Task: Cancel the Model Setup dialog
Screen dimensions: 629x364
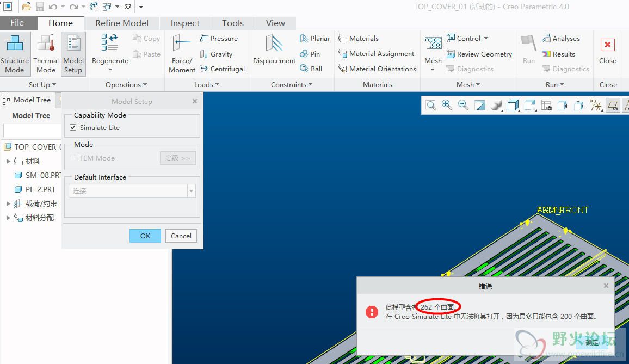Action: tap(181, 236)
